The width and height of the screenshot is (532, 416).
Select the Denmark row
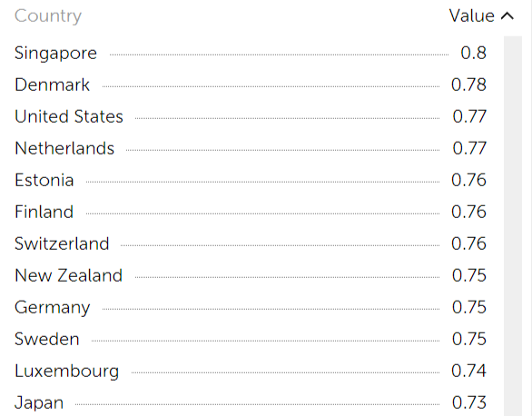pos(251,84)
